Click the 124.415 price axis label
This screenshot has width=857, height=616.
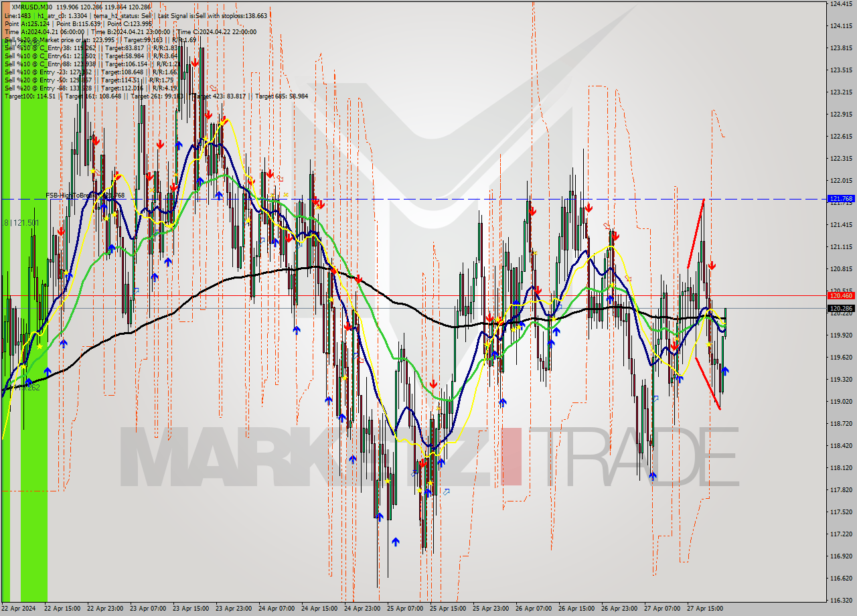point(841,4)
